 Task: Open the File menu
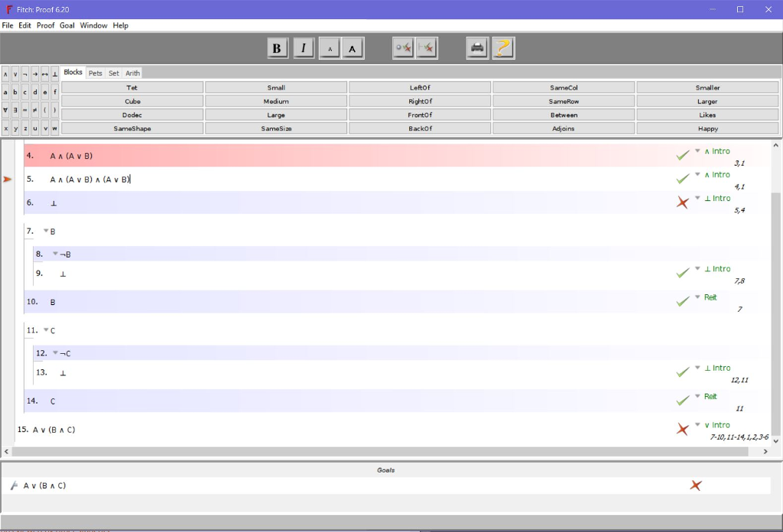click(8, 25)
